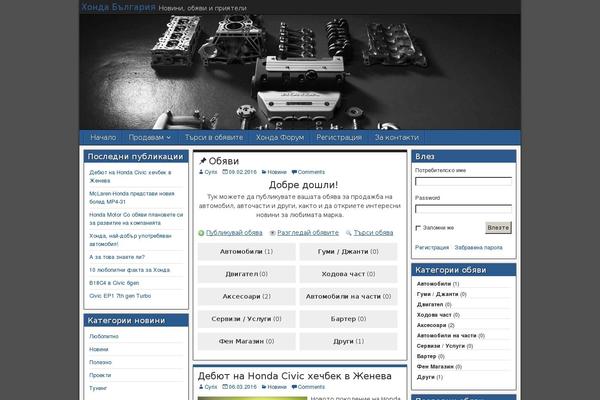Image resolution: width=600 pixels, height=400 pixels.
Task: Select the Двигател (0) category tile
Action: [246, 274]
